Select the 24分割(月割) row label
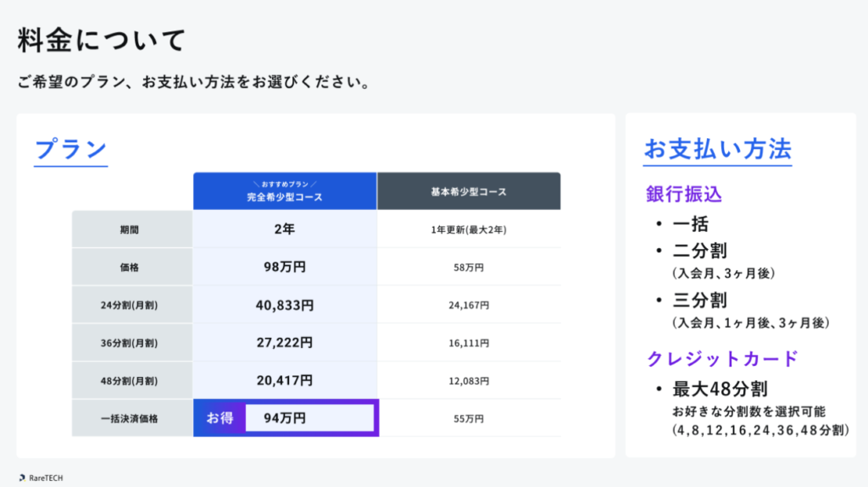The width and height of the screenshot is (868, 487). (x=132, y=305)
